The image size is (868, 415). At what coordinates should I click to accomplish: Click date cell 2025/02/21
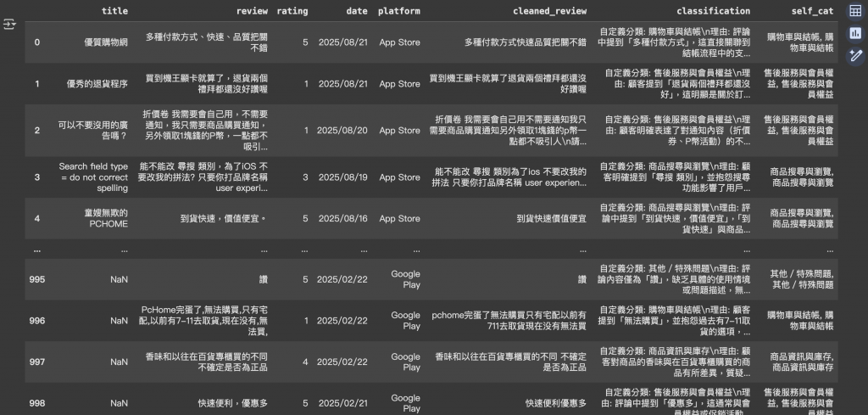342,403
